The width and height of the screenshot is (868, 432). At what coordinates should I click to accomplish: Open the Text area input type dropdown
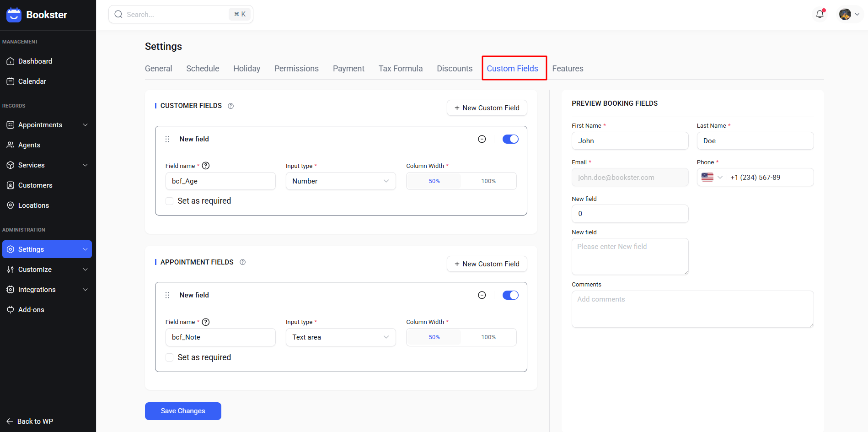tap(341, 337)
